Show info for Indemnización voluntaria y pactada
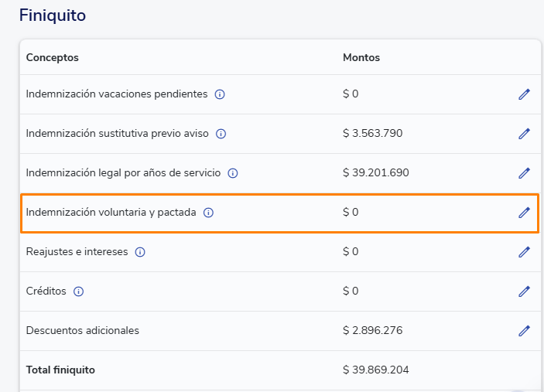This screenshot has width=544, height=392. point(208,213)
